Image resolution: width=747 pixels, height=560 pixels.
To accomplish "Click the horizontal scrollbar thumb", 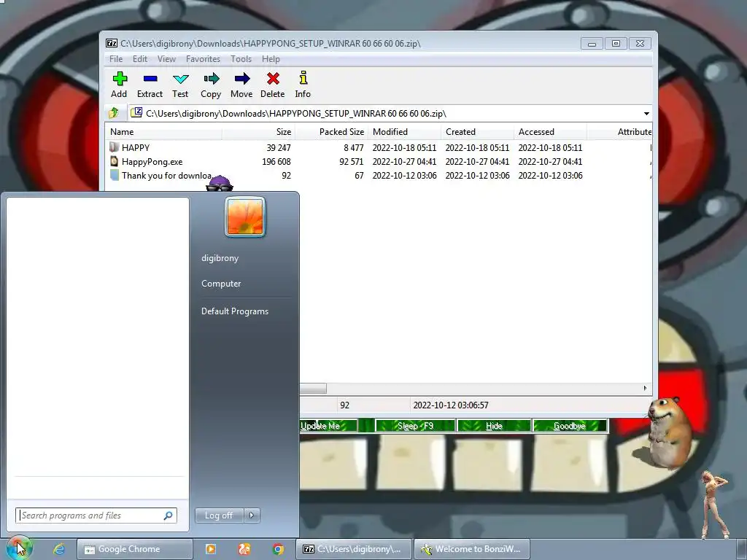I will (x=313, y=388).
